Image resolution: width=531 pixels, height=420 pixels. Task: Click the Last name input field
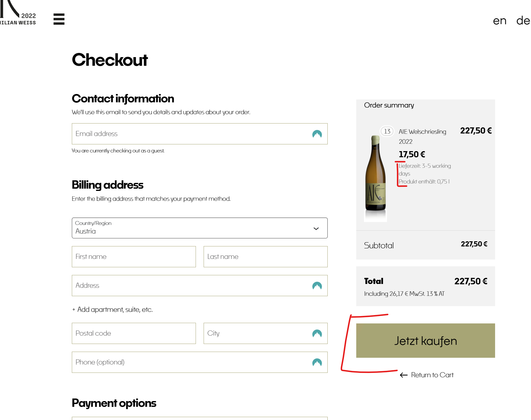click(x=265, y=257)
